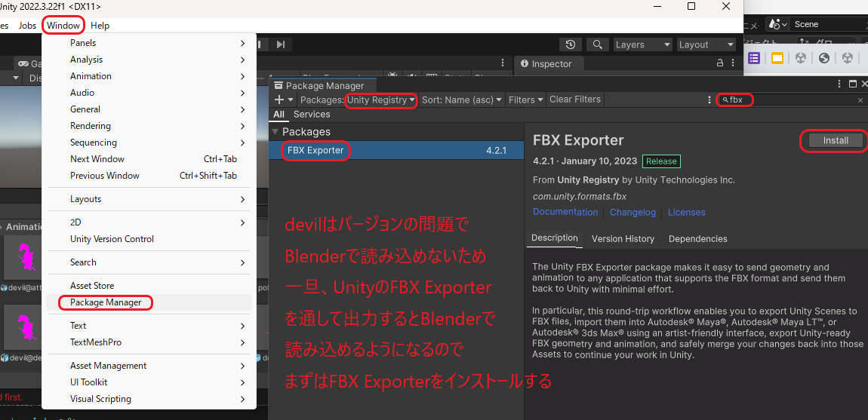
Task: Open the Window menu in the menu bar
Action: click(63, 26)
